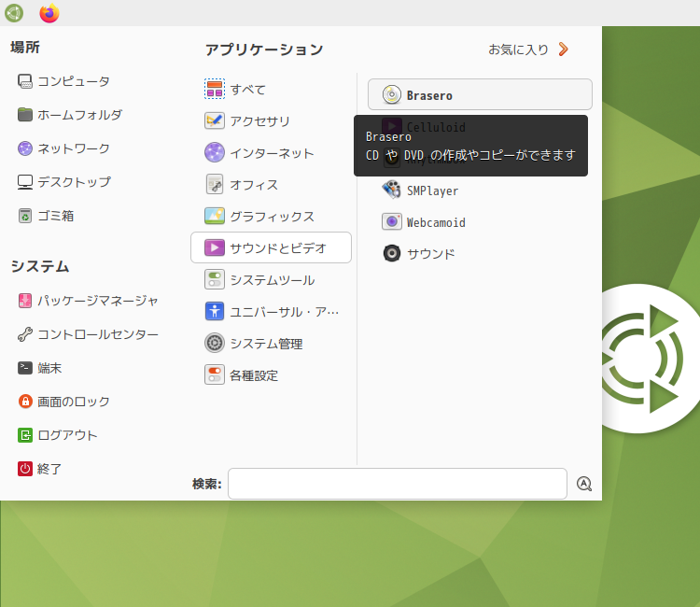This screenshot has width=700, height=607.
Task: Launch Brasero disc burner
Action: tap(480, 94)
